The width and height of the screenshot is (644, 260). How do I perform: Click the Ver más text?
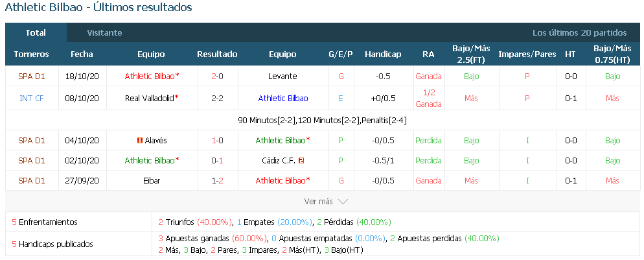318,202
